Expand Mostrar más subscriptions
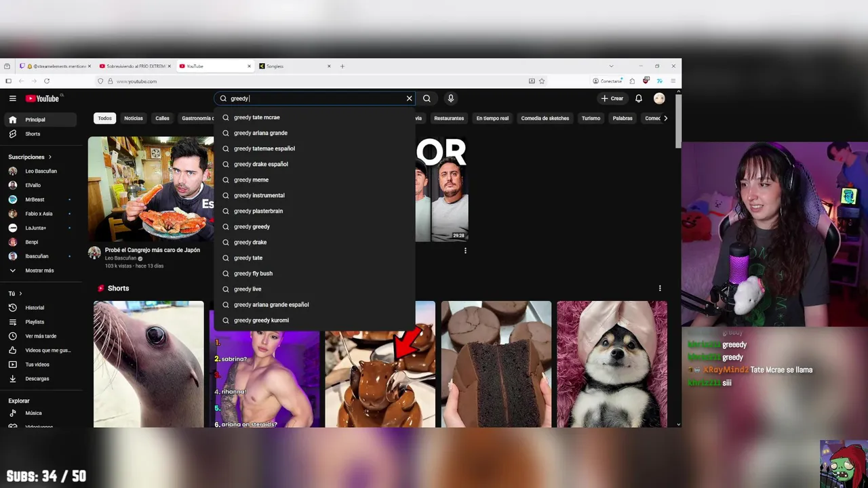The height and width of the screenshot is (488, 868). point(41,270)
